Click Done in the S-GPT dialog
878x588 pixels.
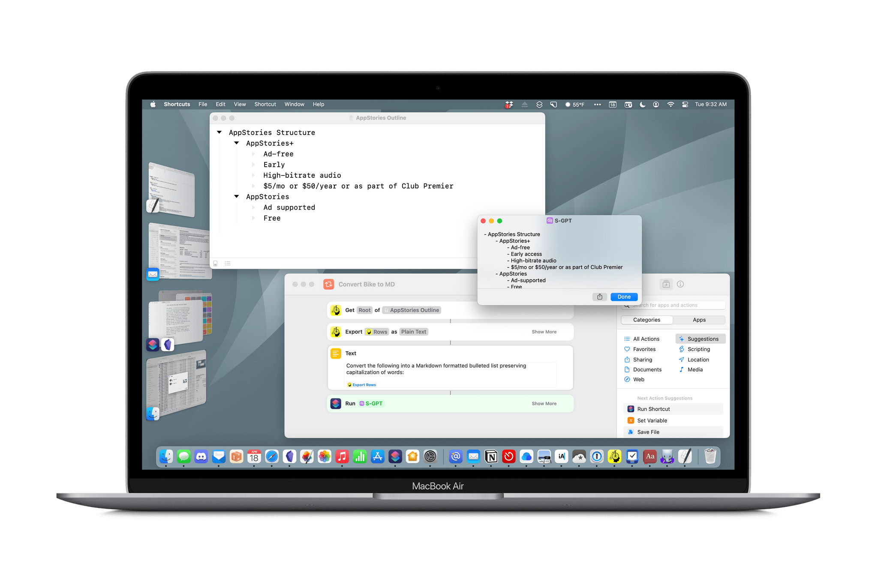pyautogui.click(x=624, y=297)
